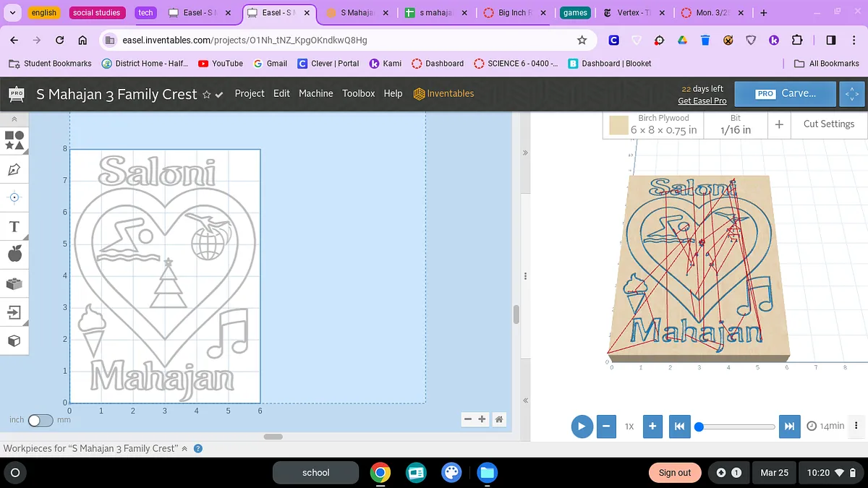Click the simulation progress slider handle
Image resolution: width=868 pixels, height=488 pixels.
(x=699, y=427)
